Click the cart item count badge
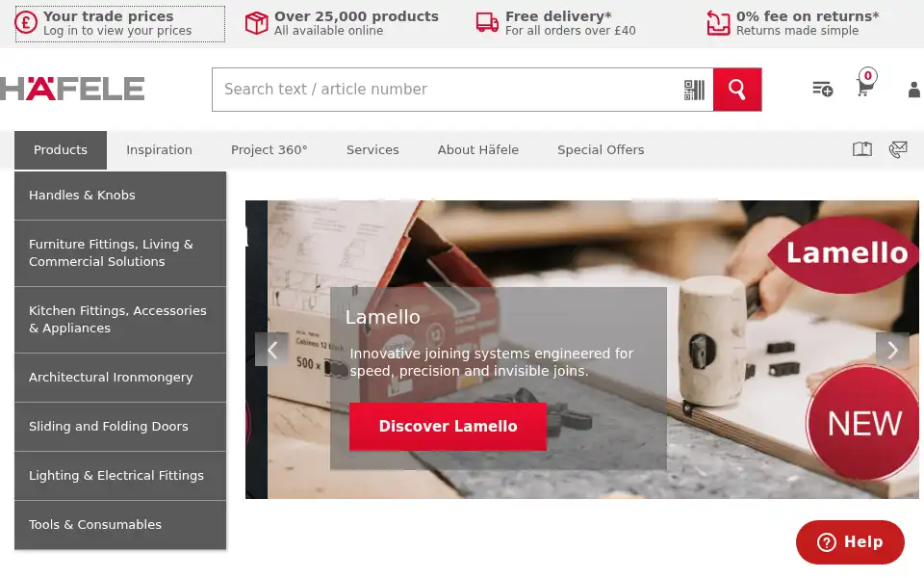This screenshot has height=578, width=924. point(868,75)
